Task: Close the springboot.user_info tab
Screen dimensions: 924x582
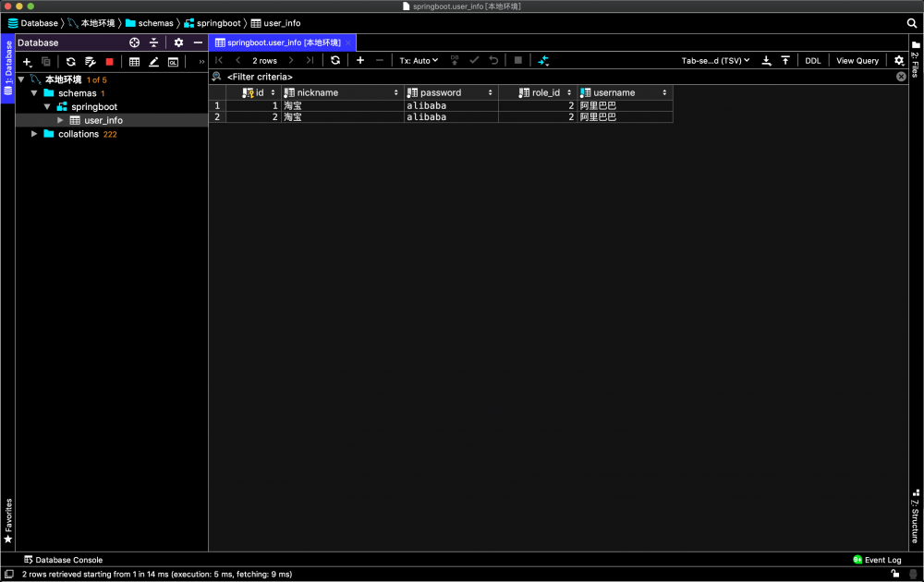Action: click(x=348, y=42)
